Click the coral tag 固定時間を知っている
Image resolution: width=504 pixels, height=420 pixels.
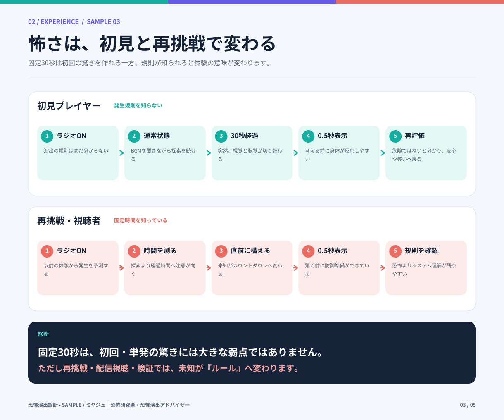pyautogui.click(x=141, y=221)
